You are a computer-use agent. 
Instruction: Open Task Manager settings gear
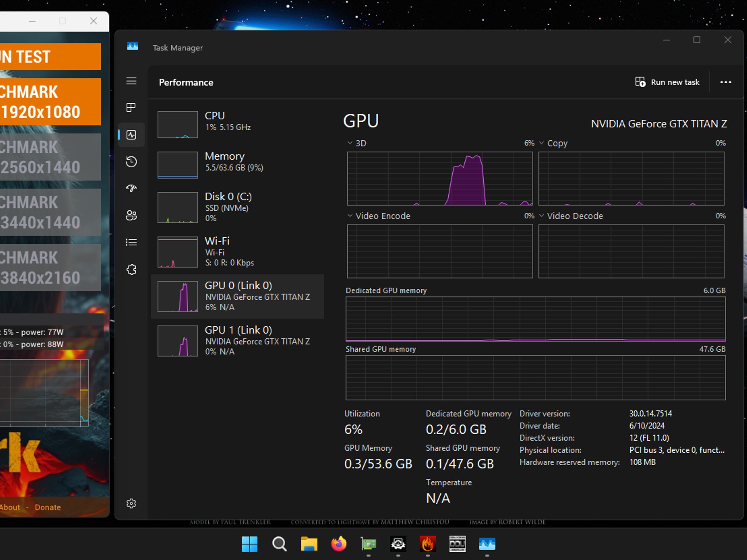click(x=131, y=503)
